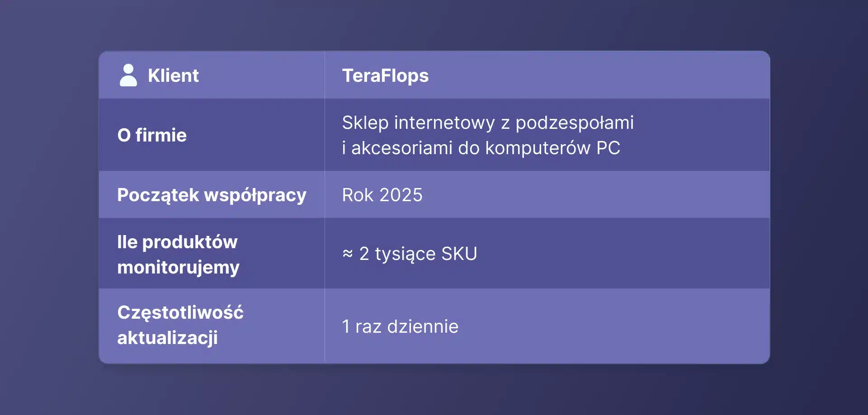
Task: Click the Początek współpracy label
Action: (212, 195)
